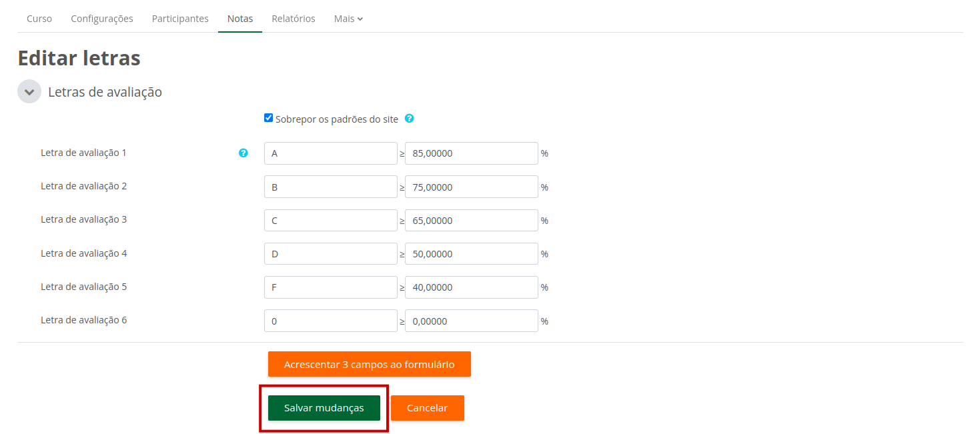980x434 pixels.
Task: Click the letter field containing B
Action: (330, 187)
